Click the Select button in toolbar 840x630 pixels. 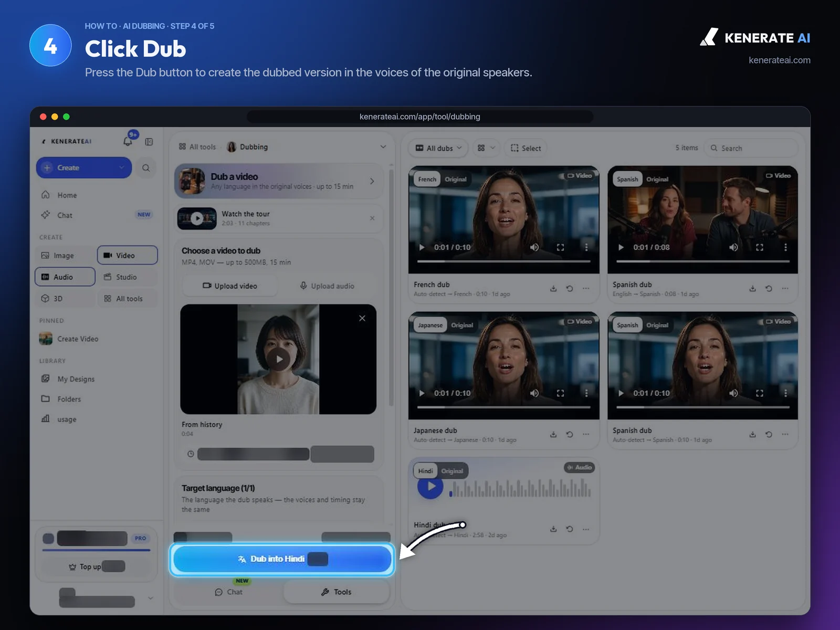coord(526,148)
